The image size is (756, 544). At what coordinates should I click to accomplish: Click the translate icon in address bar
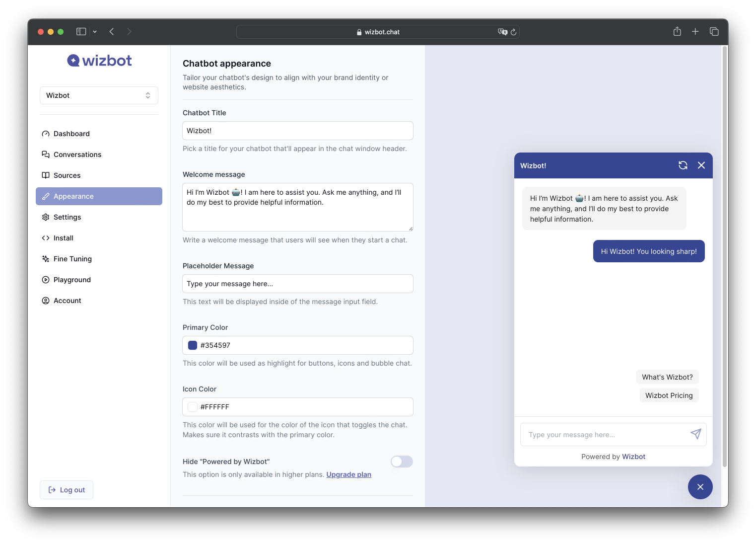click(502, 32)
